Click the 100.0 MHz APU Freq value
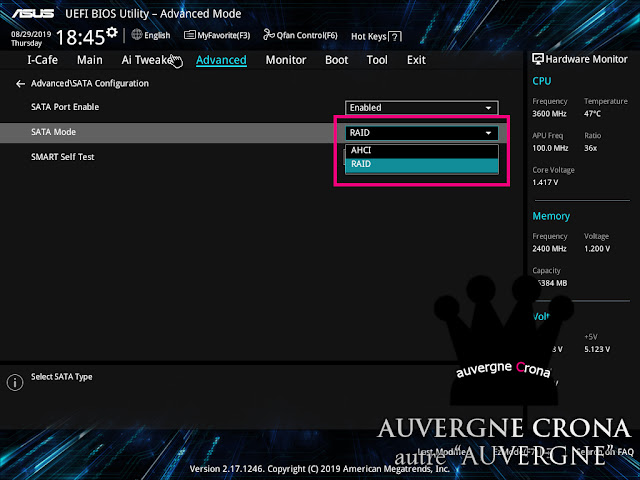Screen dimensions: 640x480 click(x=550, y=148)
